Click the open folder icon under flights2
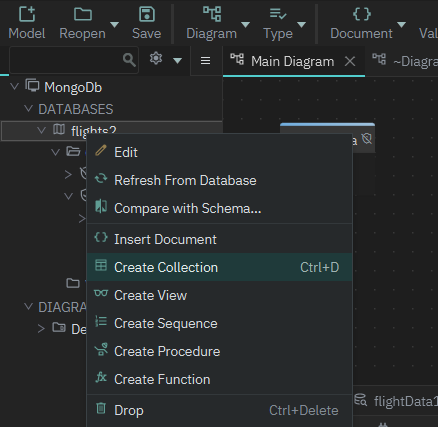Image resolution: width=438 pixels, height=427 pixels. click(73, 151)
